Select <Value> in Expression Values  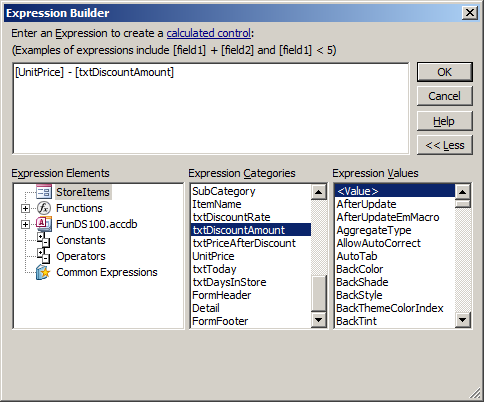click(395, 191)
